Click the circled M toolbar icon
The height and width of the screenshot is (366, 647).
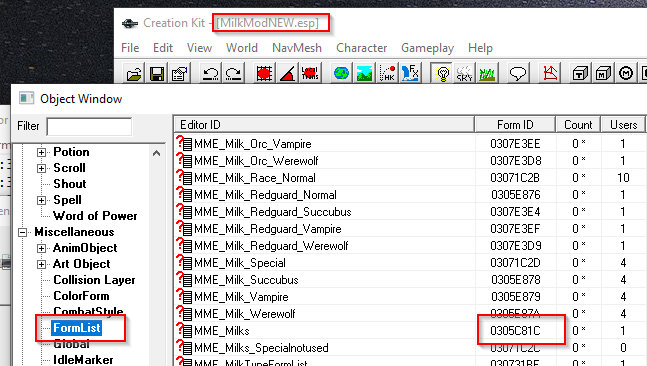(626, 74)
